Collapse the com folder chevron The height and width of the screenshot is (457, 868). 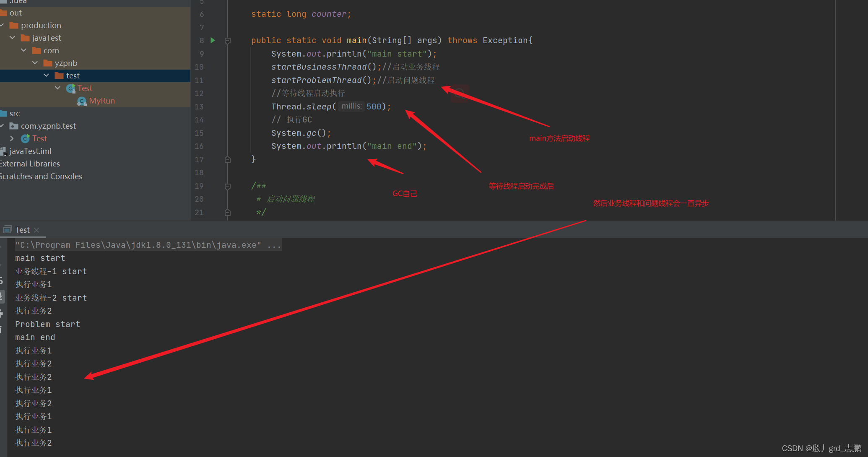tap(24, 50)
